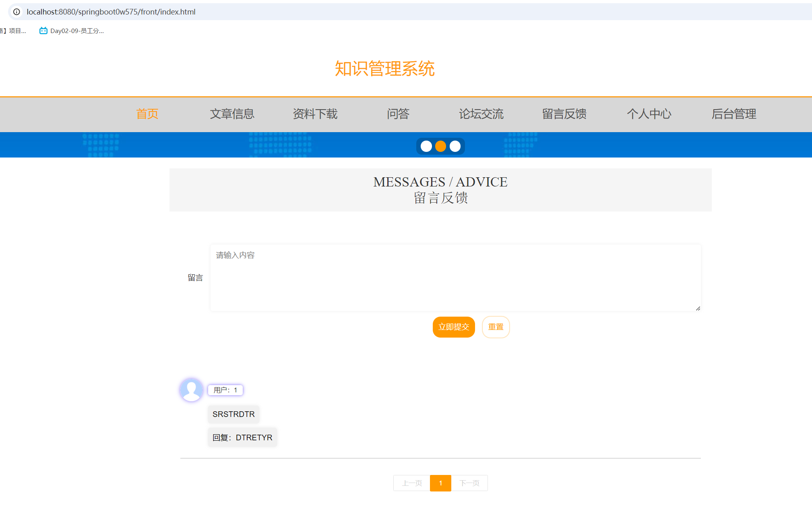Select page 1 in the pagination bar

tap(440, 483)
